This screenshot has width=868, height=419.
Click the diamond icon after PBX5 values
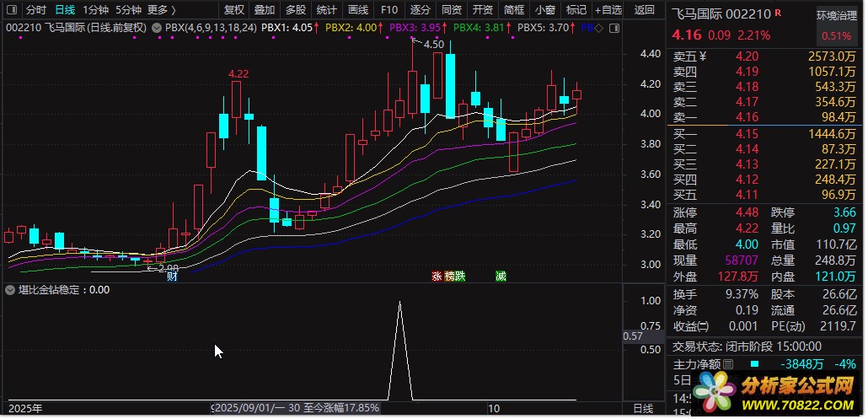tap(598, 28)
